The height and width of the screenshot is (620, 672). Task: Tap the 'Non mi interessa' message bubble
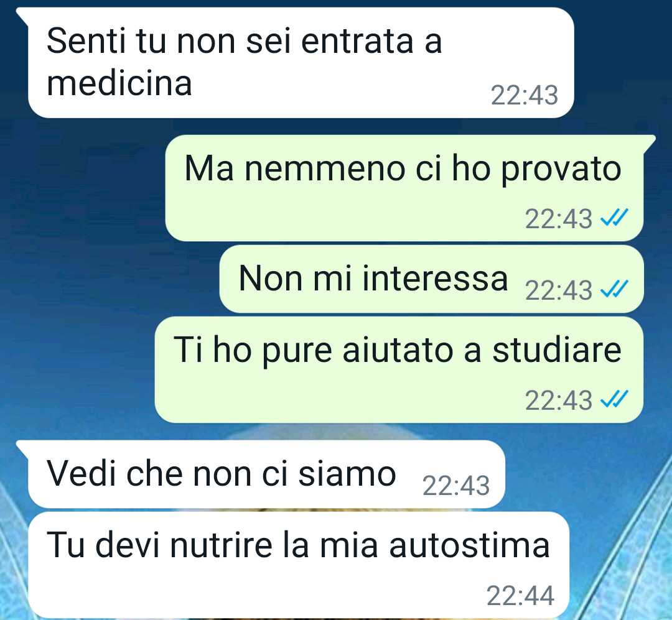tap(432, 279)
